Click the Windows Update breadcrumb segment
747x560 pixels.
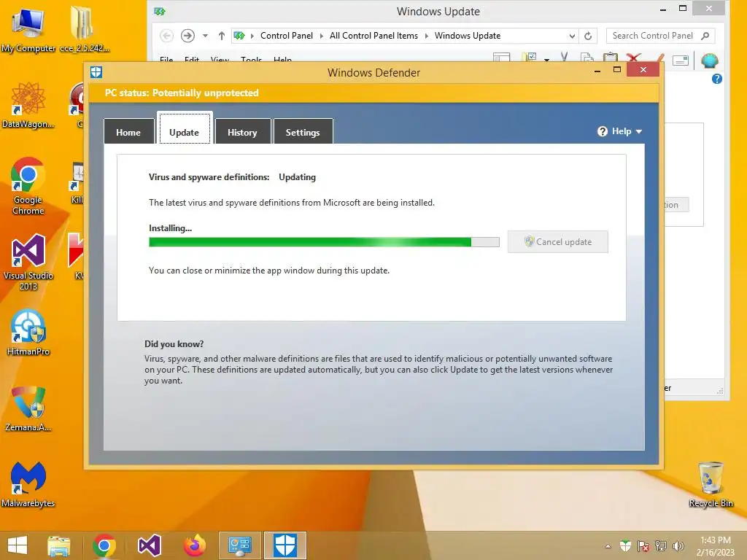coord(468,36)
